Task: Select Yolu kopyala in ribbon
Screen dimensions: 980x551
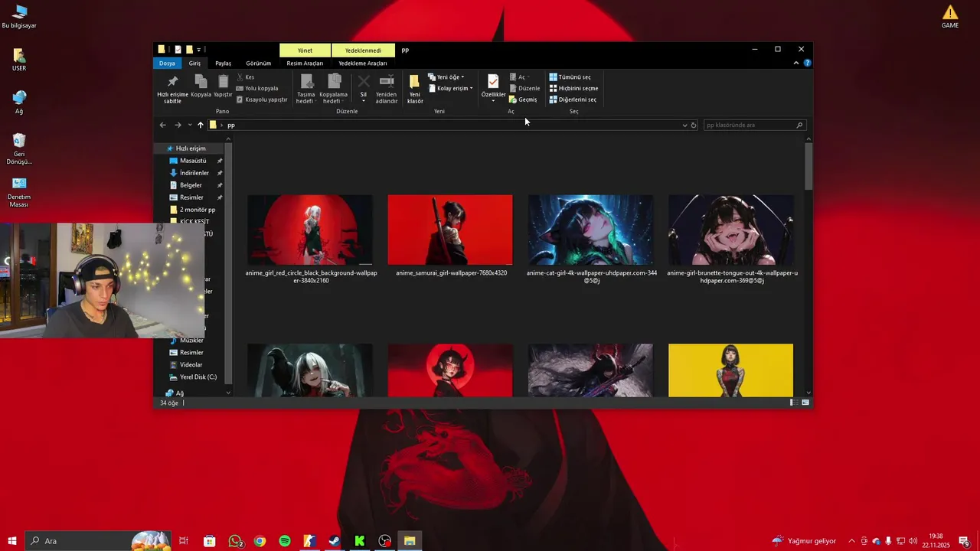Action: [x=257, y=88]
